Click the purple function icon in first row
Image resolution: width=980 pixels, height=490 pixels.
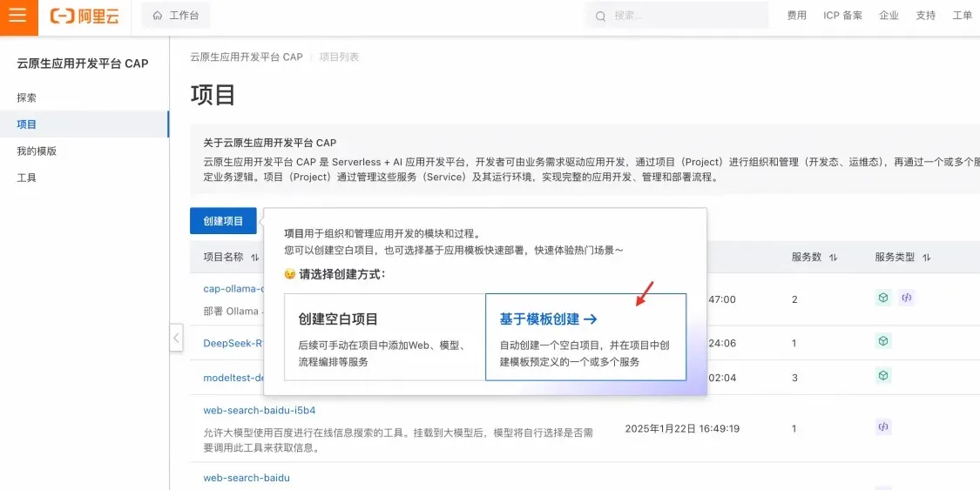pyautogui.click(x=906, y=298)
